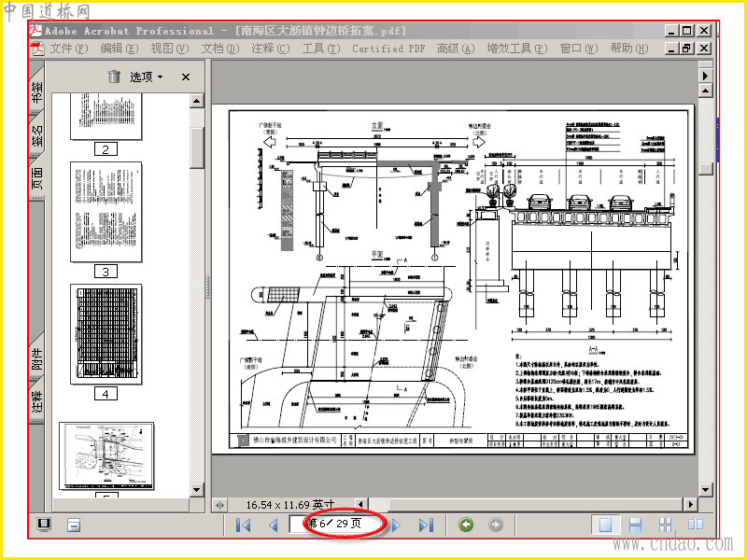Image resolution: width=747 pixels, height=560 pixels.
Task: Click the green previous view button
Action: click(465, 525)
